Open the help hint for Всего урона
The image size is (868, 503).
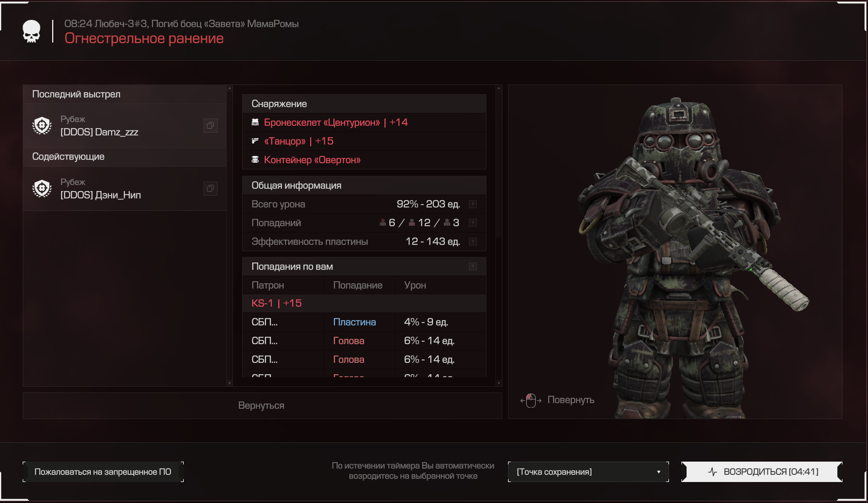pyautogui.click(x=473, y=204)
